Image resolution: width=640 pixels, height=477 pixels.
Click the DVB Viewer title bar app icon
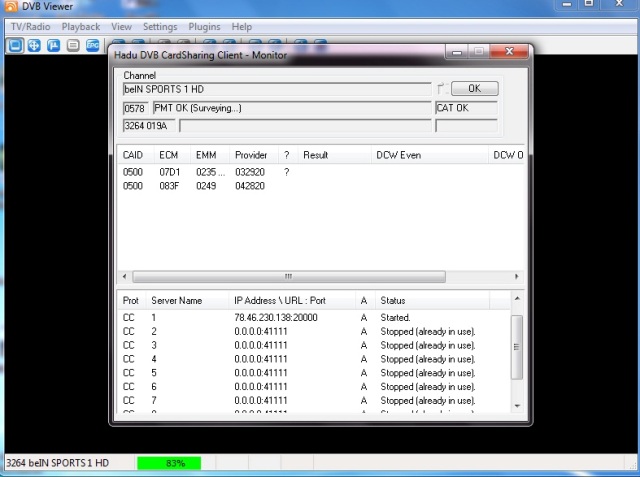[11, 6]
